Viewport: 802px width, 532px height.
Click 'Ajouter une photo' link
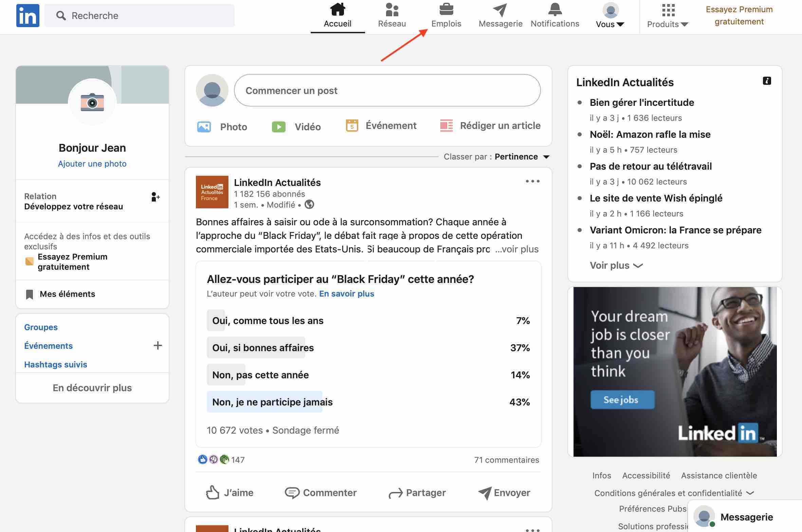(x=92, y=163)
